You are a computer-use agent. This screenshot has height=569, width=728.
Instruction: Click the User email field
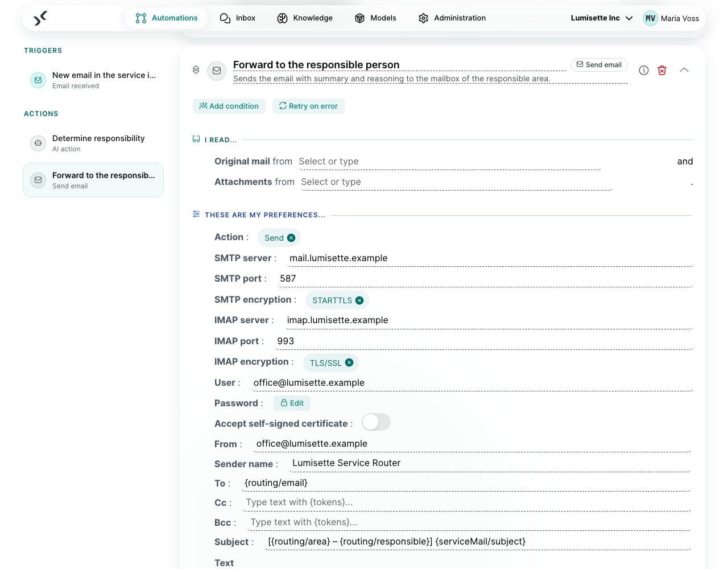coord(471,383)
